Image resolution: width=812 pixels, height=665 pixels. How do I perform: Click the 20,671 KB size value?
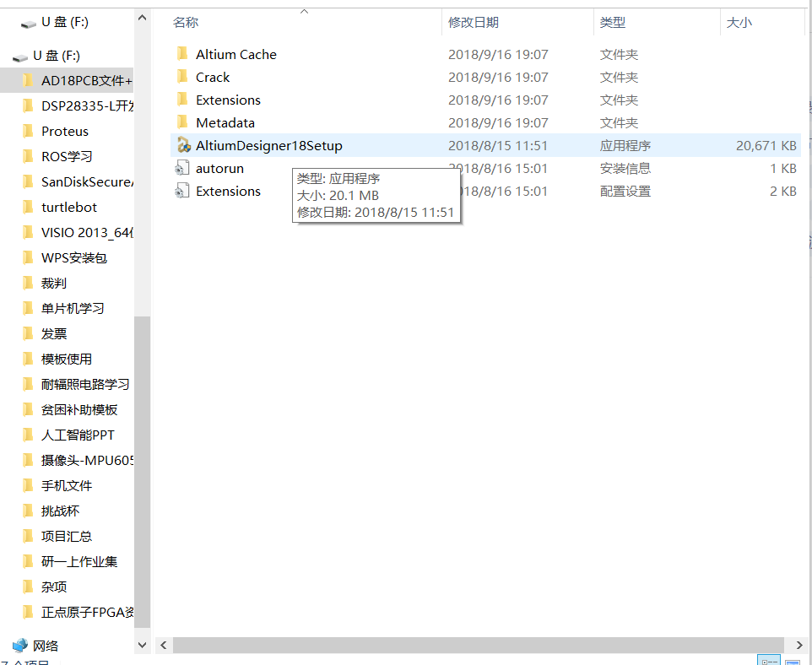pos(766,145)
